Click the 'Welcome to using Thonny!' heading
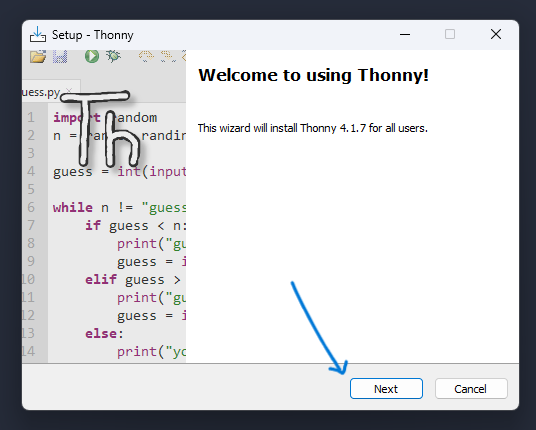This screenshot has height=430, width=536. click(313, 75)
